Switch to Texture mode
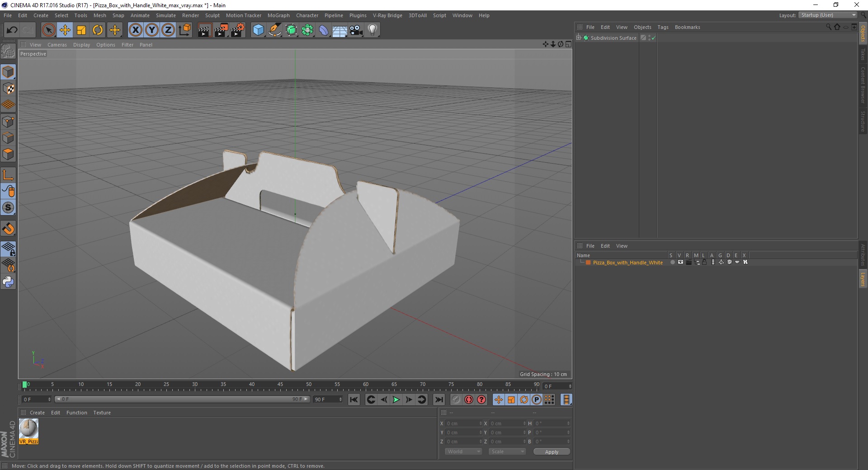The image size is (868, 470). tap(8, 88)
